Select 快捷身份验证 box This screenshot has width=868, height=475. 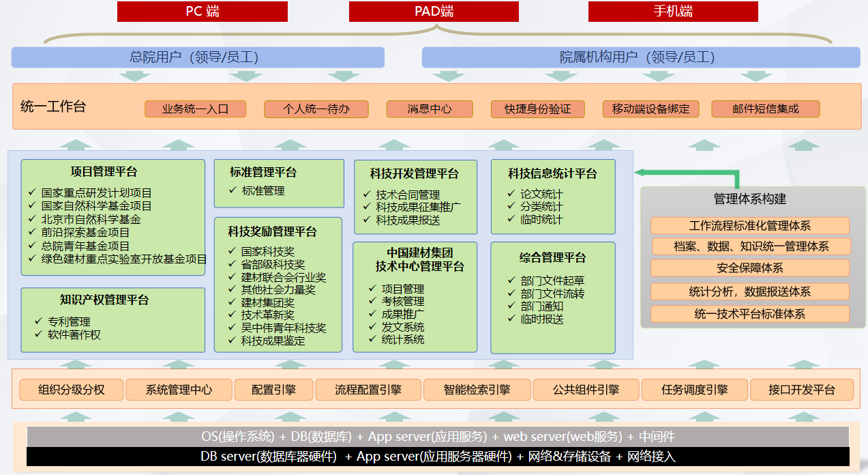tap(538, 109)
